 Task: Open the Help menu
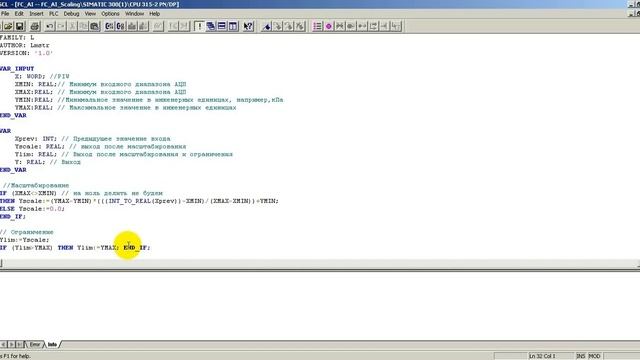click(x=155, y=13)
